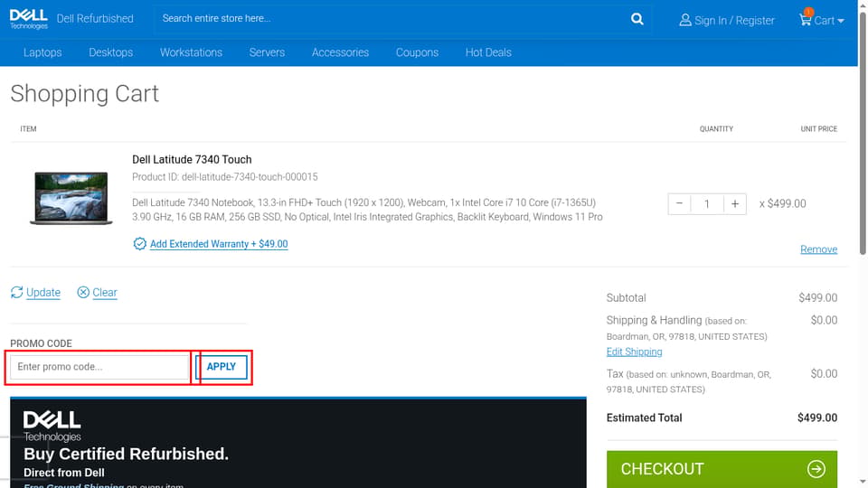Open the Hot Deals menu

(488, 52)
